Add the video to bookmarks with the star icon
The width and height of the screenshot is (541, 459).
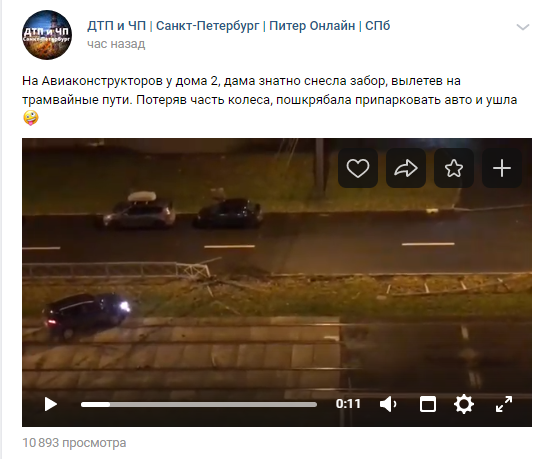click(454, 168)
